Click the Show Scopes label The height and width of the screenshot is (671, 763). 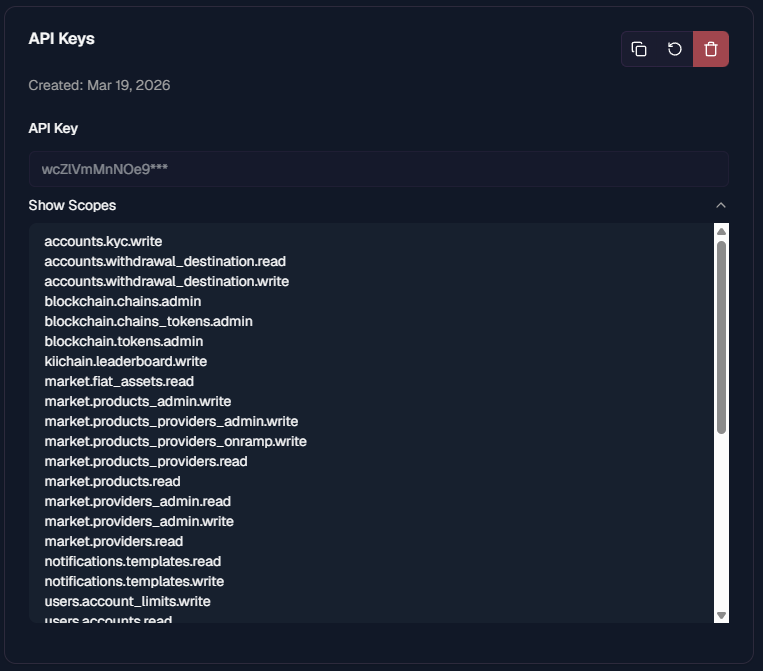(72, 205)
